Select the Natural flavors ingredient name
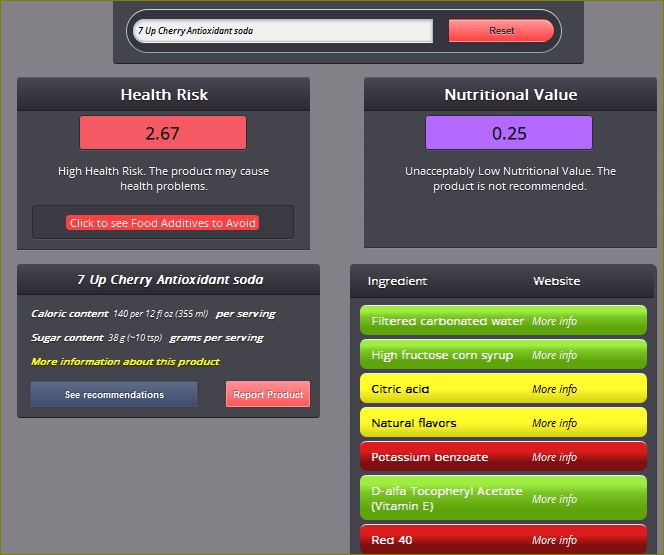Screen dimensions: 664x555 pos(414,423)
